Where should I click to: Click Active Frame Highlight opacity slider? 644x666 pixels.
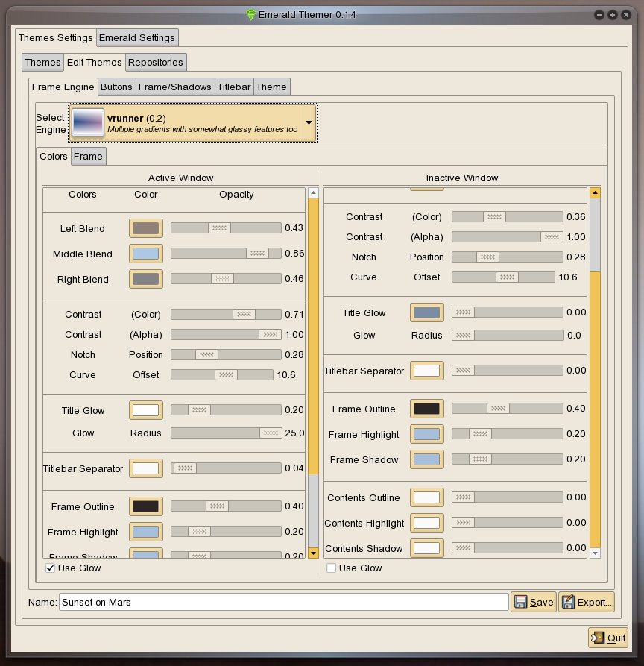point(226,531)
